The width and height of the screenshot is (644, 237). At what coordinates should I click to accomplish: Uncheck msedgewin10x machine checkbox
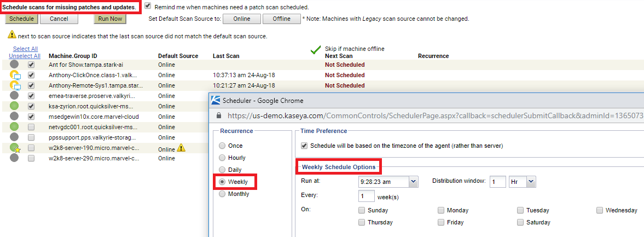point(31,117)
